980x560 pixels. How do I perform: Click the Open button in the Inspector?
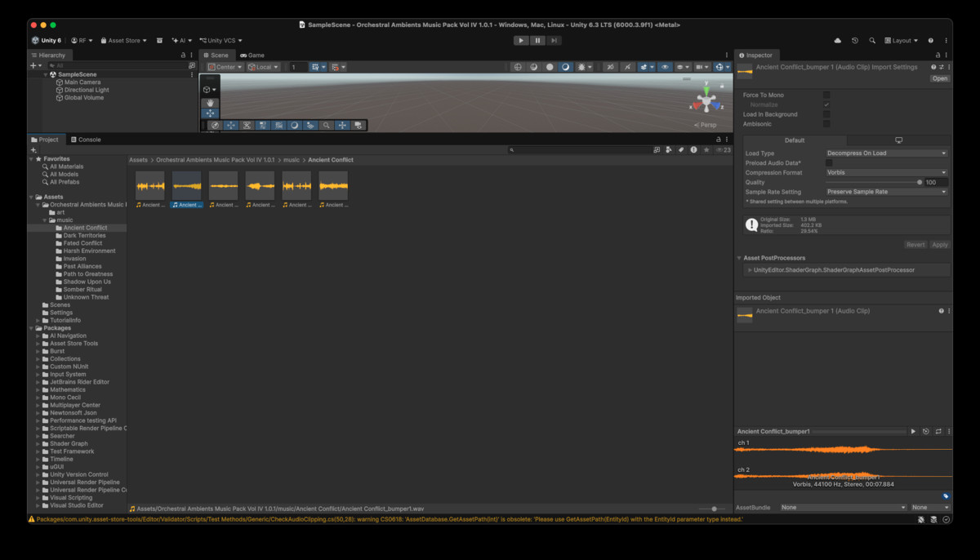940,79
